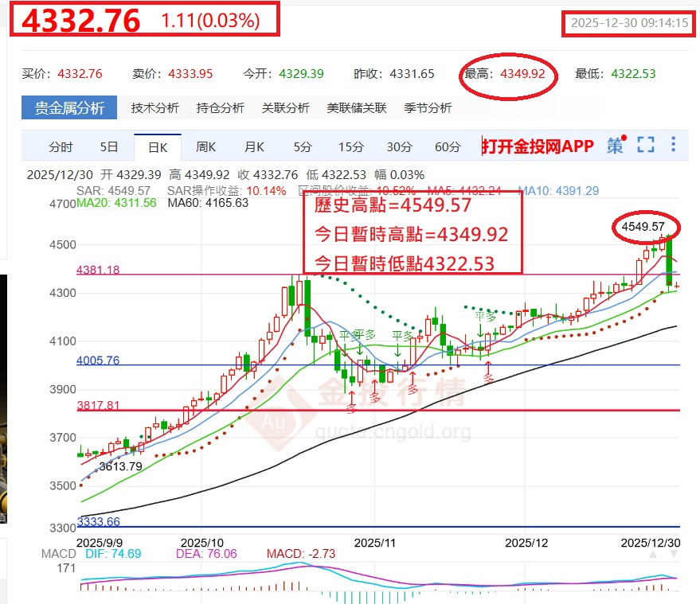This screenshot has height=604, width=700.
Task: Click the MA20: 4311.56 label
Action: 116,203
